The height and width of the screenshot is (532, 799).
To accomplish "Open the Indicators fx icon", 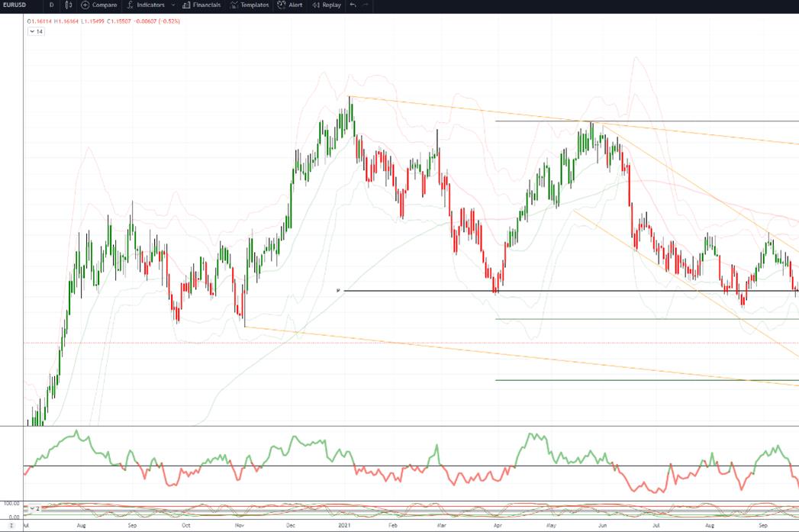I will coord(130,5).
